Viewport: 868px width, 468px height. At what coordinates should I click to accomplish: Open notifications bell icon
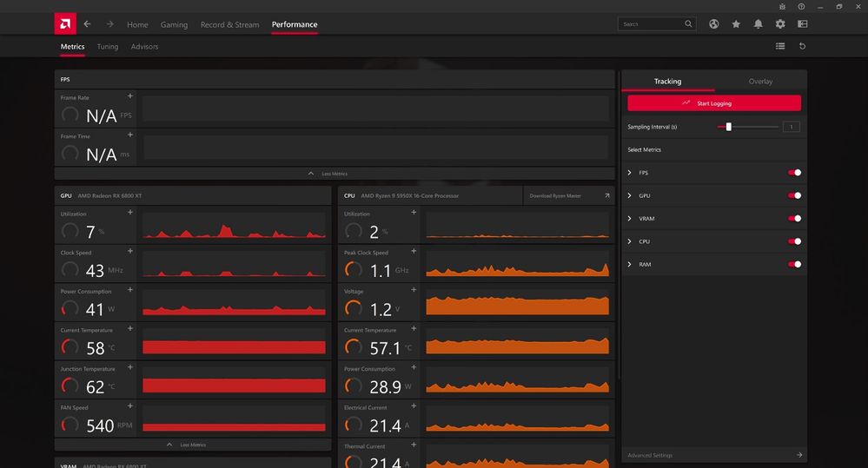coord(758,23)
